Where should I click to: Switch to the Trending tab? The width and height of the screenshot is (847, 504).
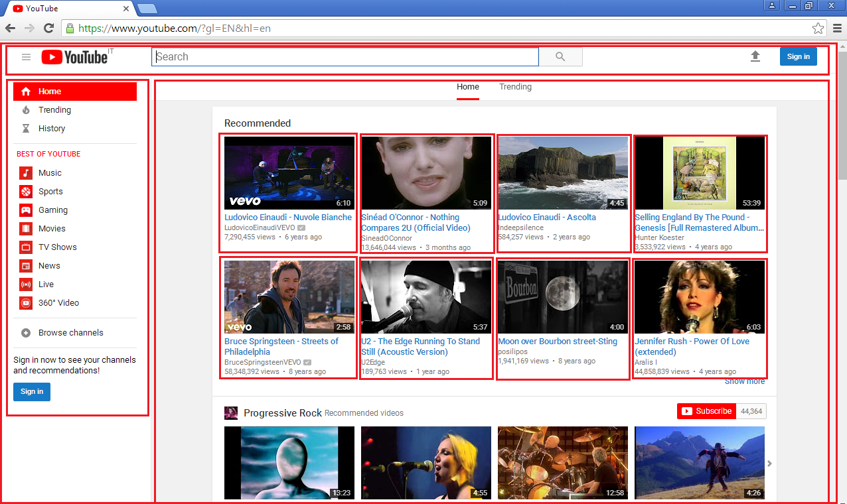point(515,87)
